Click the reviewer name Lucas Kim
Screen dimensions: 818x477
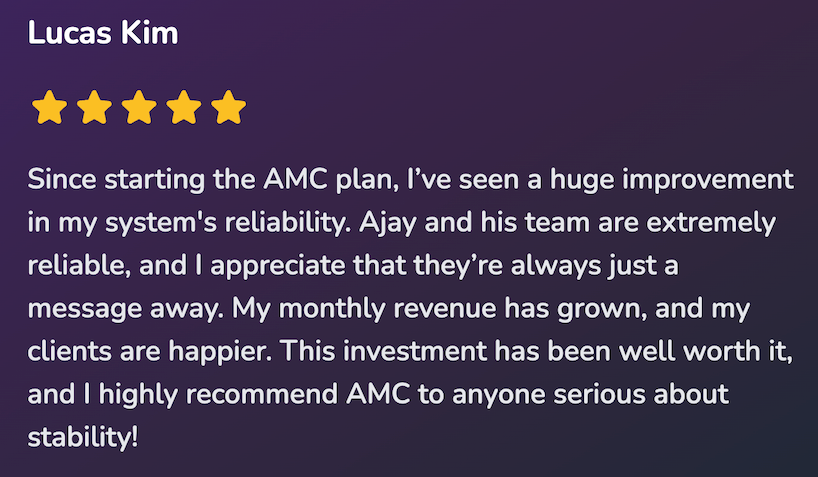[x=103, y=33]
